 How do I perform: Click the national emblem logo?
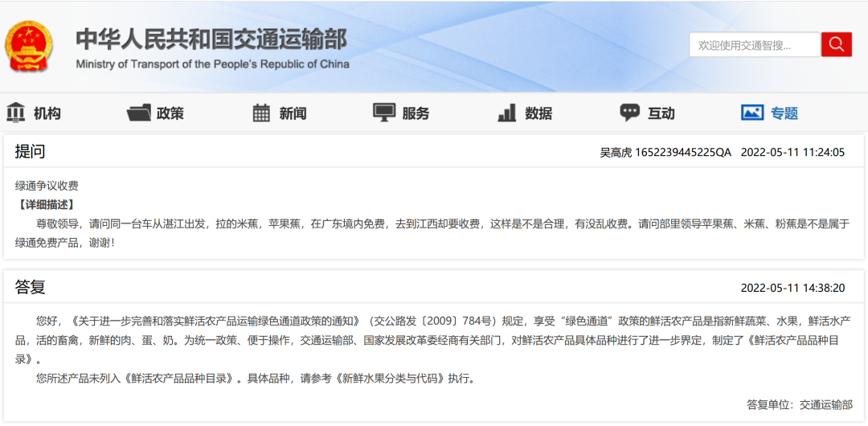[29, 46]
